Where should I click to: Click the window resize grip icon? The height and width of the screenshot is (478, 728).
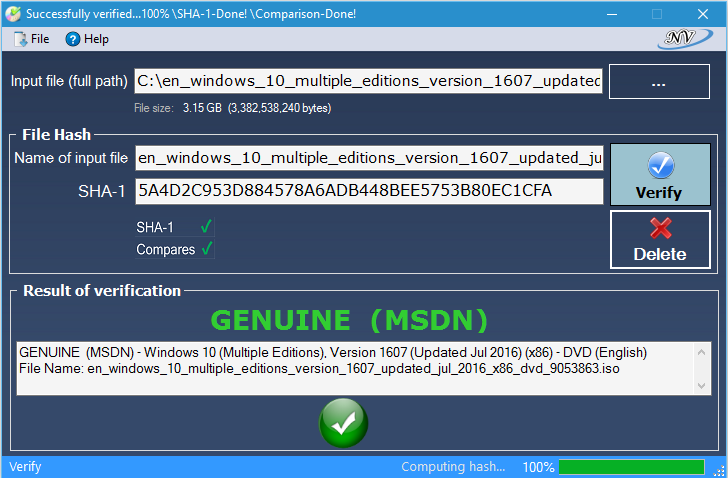(718, 470)
